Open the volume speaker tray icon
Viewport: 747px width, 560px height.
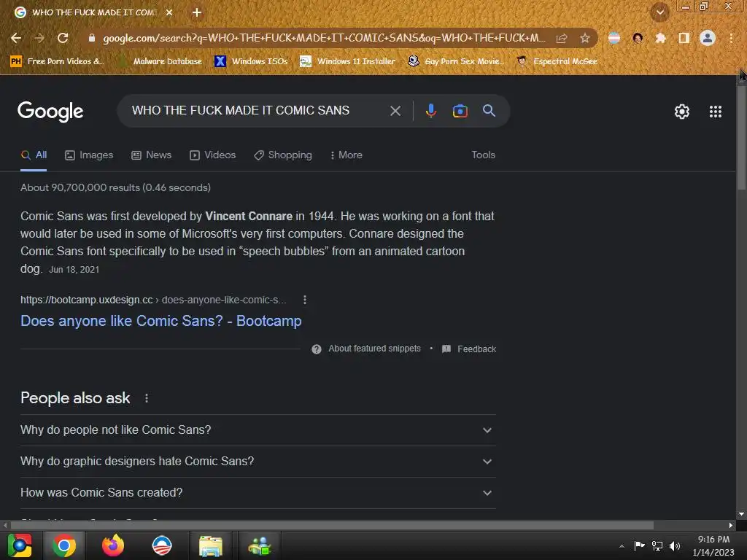point(675,545)
